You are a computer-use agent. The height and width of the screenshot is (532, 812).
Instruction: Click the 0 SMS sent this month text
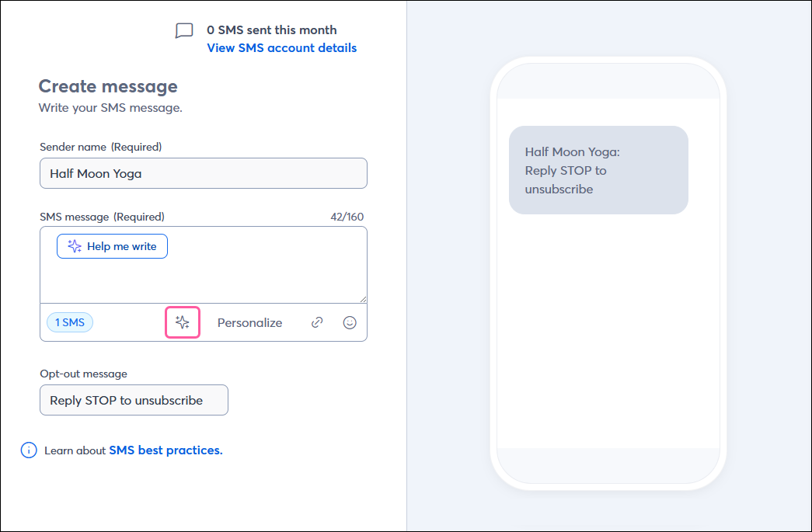point(271,30)
